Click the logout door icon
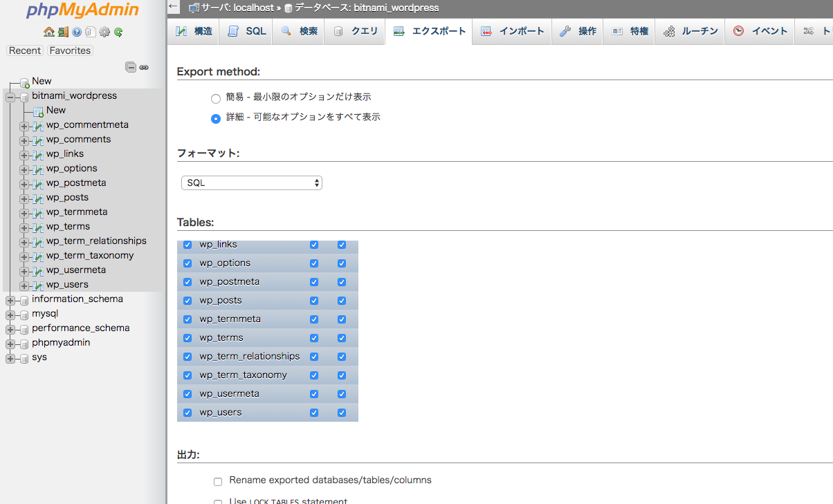The width and height of the screenshot is (833, 504). pos(63,32)
